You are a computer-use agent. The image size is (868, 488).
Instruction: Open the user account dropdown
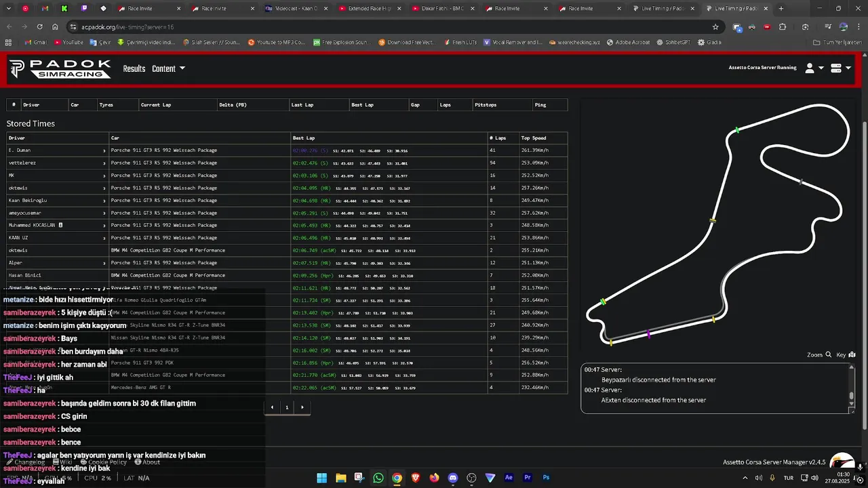coord(814,68)
